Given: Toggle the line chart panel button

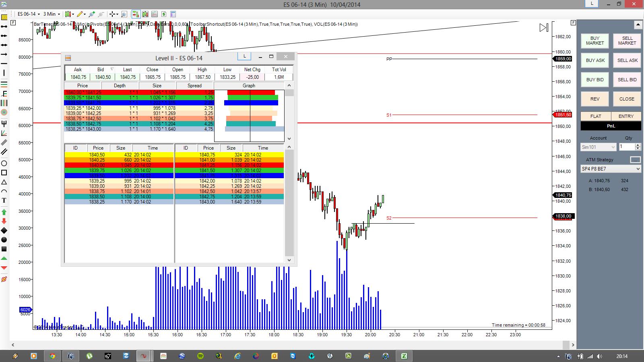Looking at the screenshot, I should click(155, 14).
